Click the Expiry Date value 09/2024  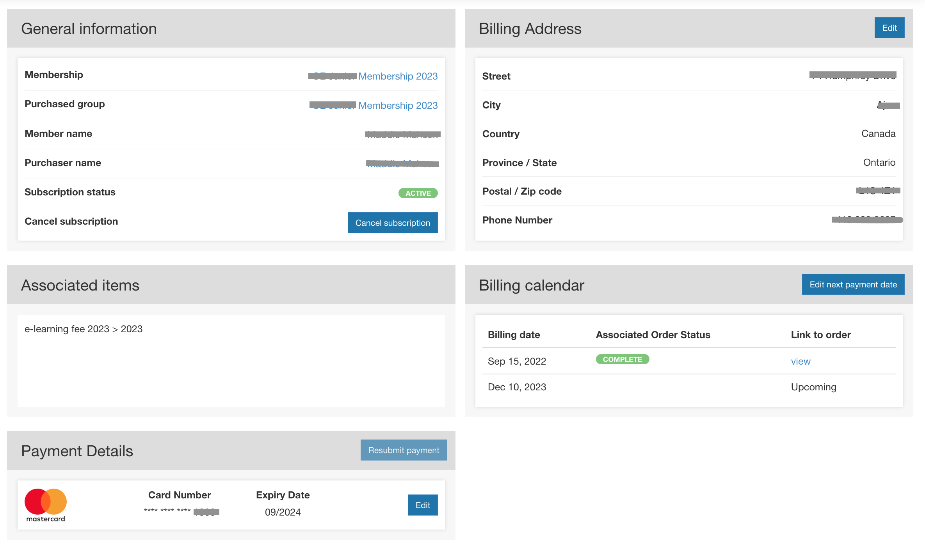coord(283,512)
